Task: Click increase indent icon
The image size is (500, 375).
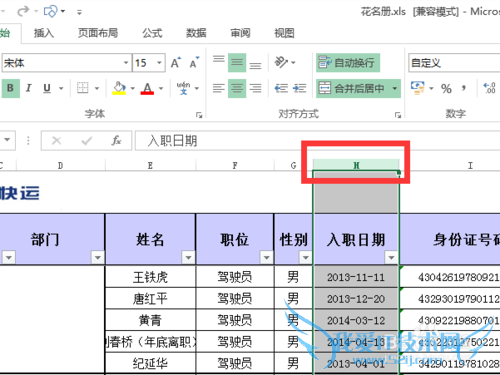Action: pos(299,88)
